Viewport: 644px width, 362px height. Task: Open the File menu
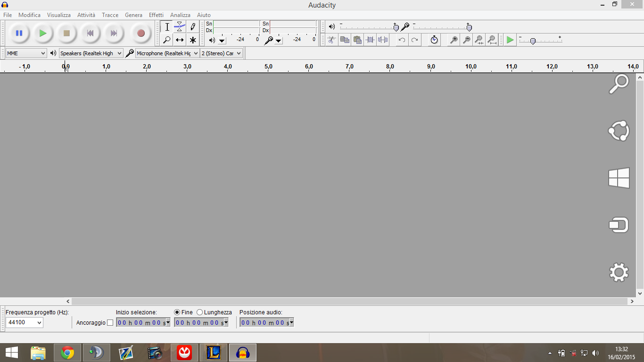click(8, 15)
